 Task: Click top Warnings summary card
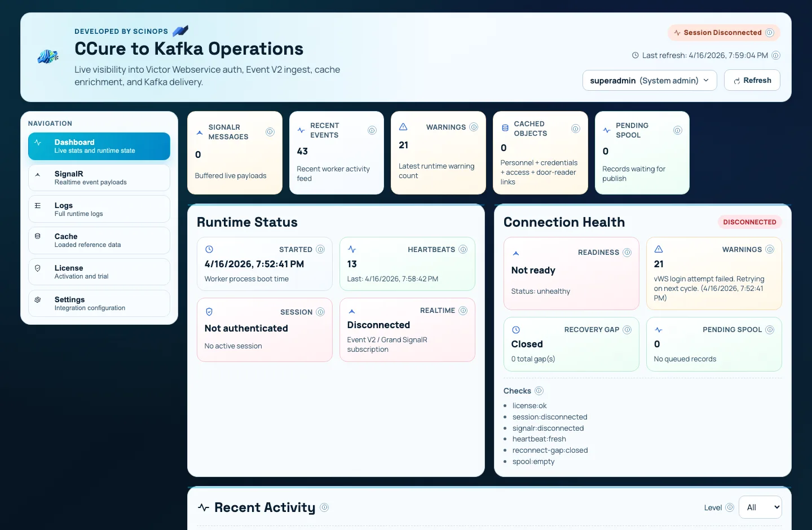coord(438,153)
